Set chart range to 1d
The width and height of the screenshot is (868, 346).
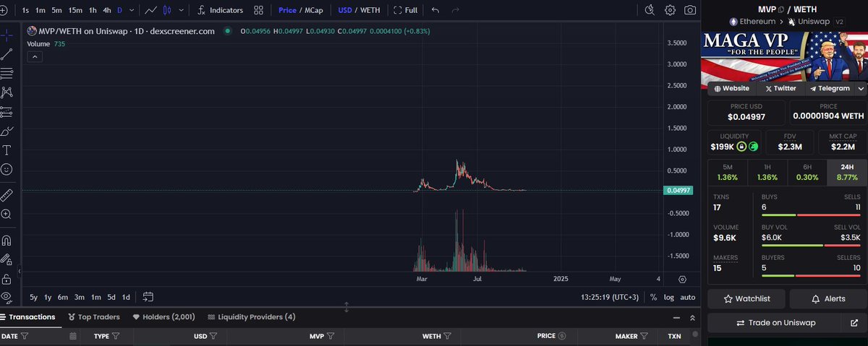126,297
